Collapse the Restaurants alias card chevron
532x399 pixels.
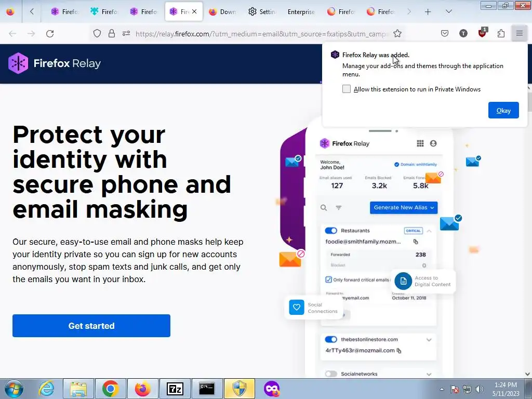[429, 231]
